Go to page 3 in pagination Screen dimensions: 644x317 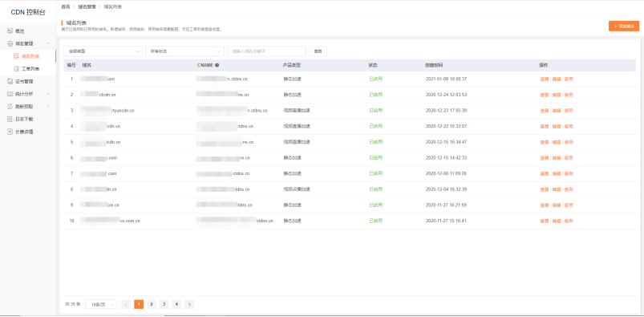[164, 304]
